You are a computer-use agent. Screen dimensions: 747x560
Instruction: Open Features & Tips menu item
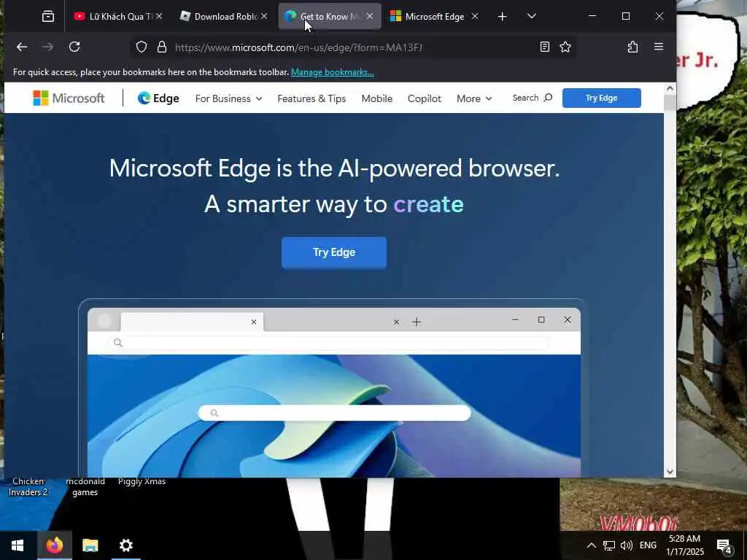(x=311, y=98)
